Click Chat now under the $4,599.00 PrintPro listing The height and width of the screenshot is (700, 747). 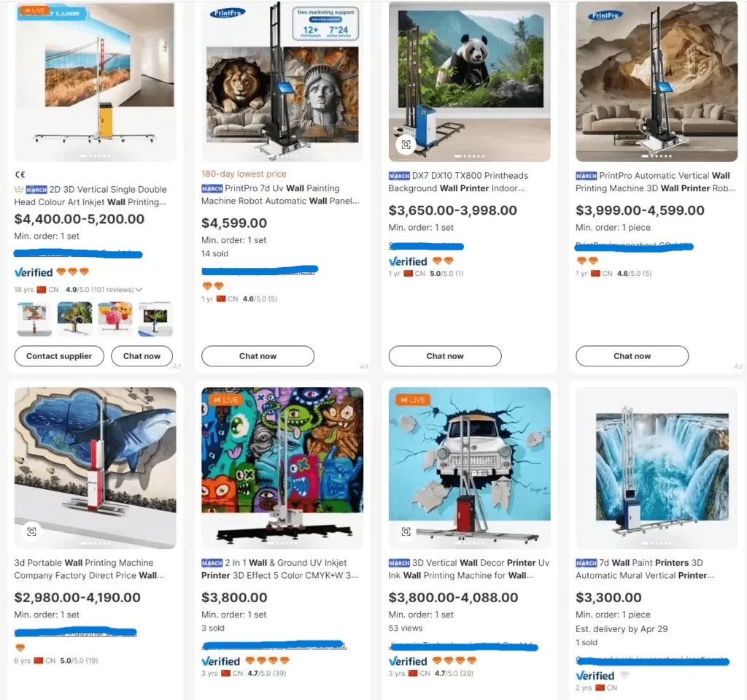coord(258,356)
